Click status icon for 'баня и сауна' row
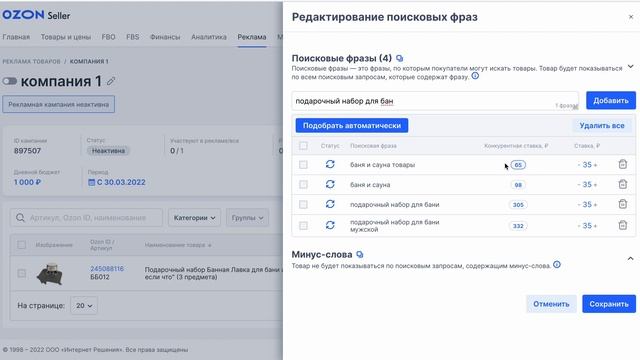Image resolution: width=640 pixels, height=360 pixels. point(330,184)
